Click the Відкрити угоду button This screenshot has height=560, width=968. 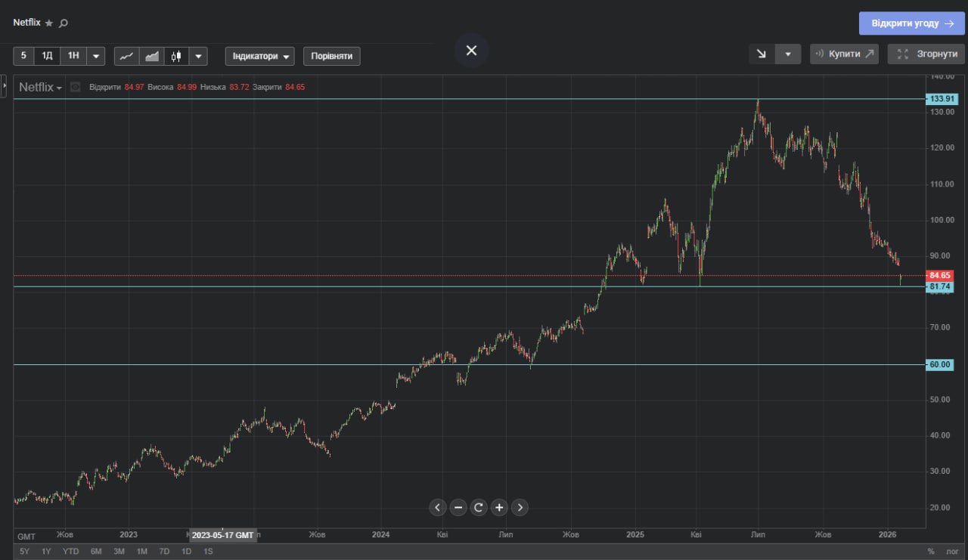coord(912,23)
